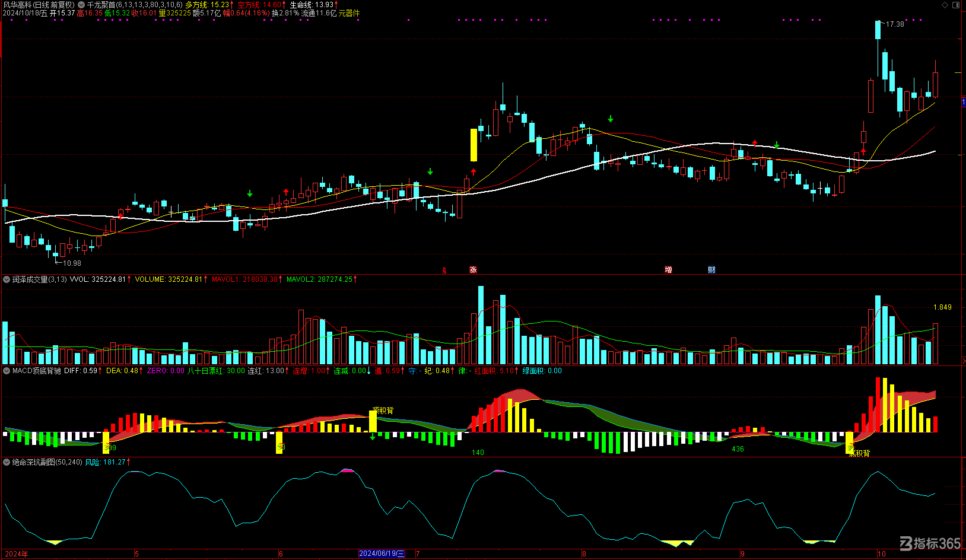This screenshot has width=966, height=560.
Task: Click the 增 event marker
Action: [669, 270]
